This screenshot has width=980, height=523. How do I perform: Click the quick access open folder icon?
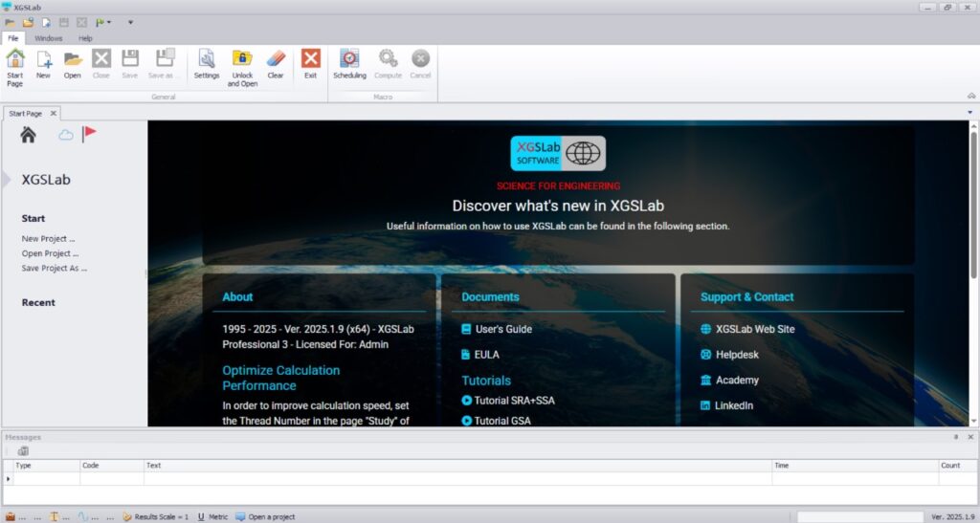coord(10,22)
